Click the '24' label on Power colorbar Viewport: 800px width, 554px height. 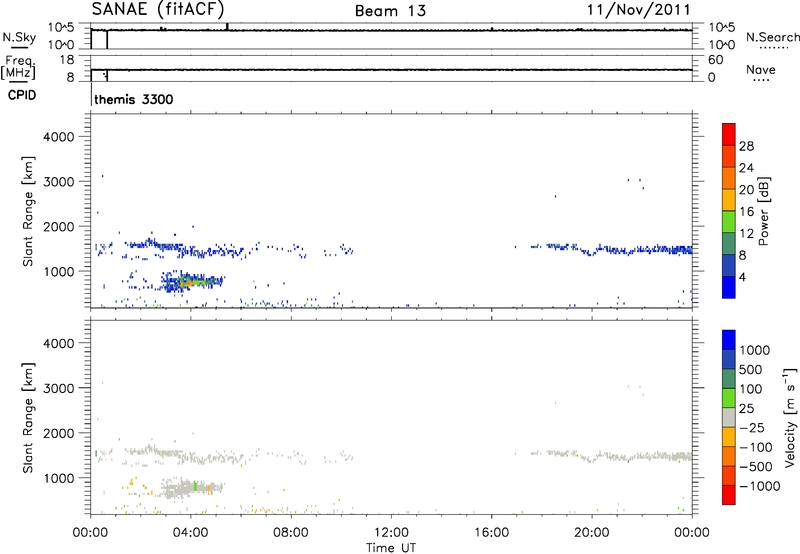coord(746,168)
